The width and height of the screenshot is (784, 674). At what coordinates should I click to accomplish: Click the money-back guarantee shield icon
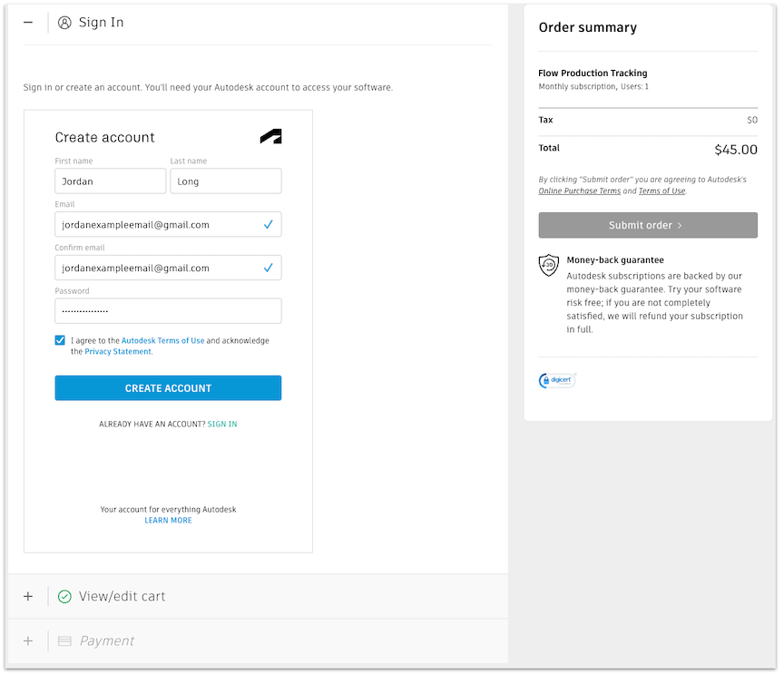(548, 265)
